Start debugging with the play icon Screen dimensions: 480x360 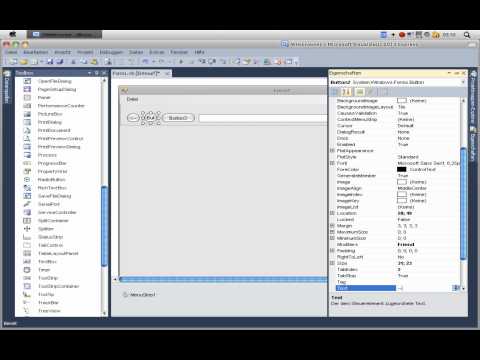pos(181,61)
